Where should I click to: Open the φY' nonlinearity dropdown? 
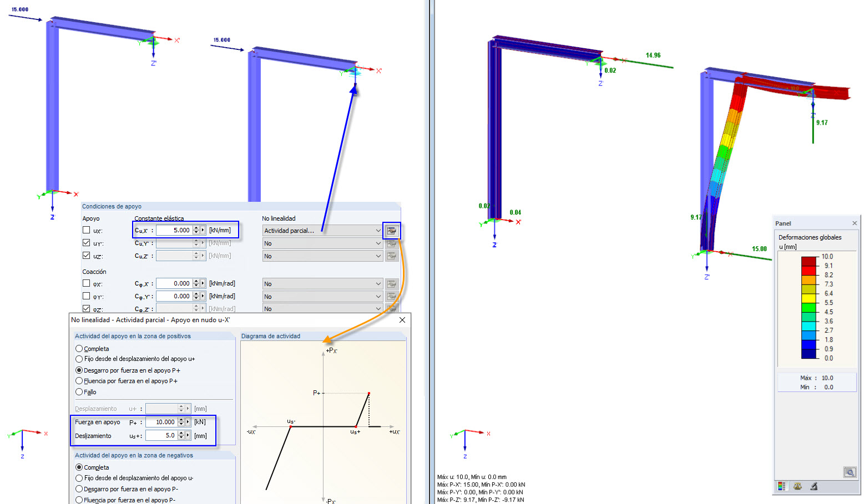point(322,297)
